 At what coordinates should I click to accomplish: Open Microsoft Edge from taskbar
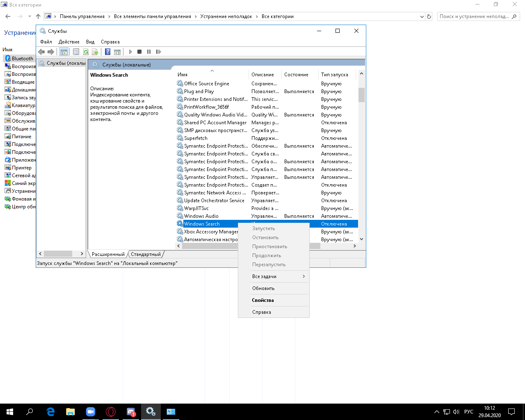tap(50, 412)
